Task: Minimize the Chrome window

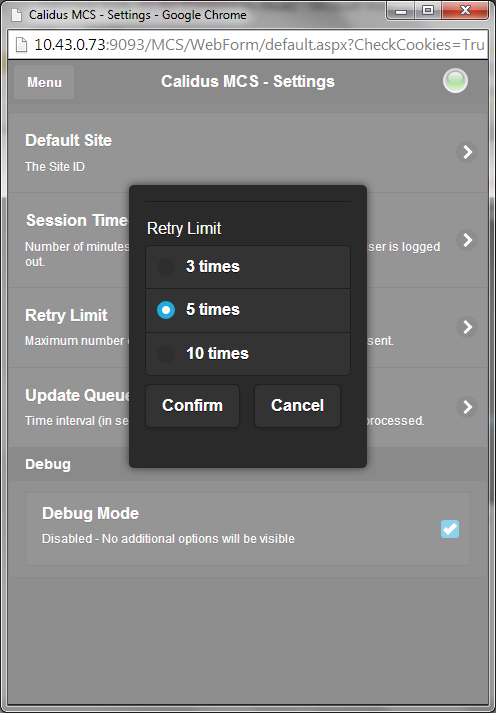Action: 401,10
